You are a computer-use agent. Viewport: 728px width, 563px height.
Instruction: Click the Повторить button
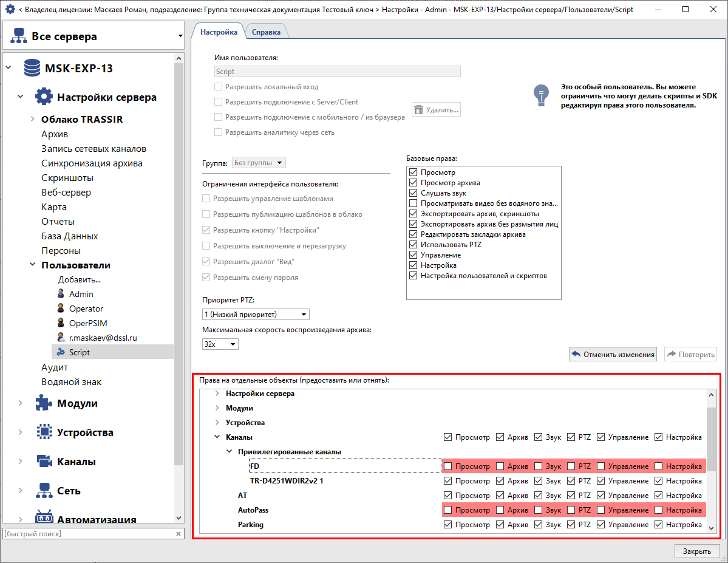[690, 354]
